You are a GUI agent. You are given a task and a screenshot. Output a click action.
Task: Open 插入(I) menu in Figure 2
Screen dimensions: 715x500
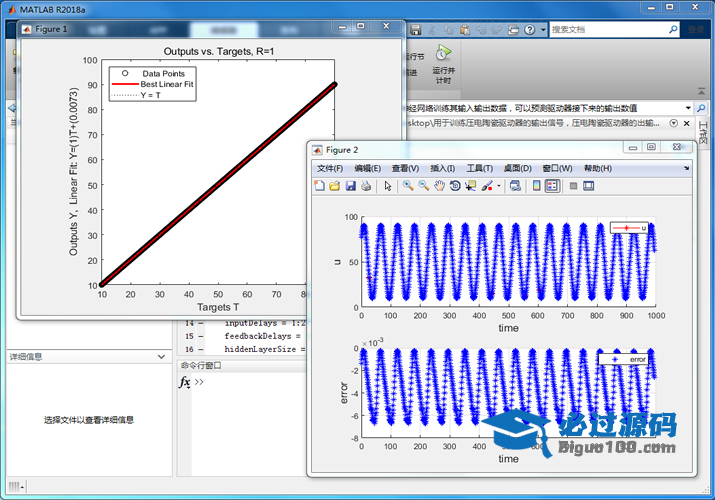coord(443,168)
